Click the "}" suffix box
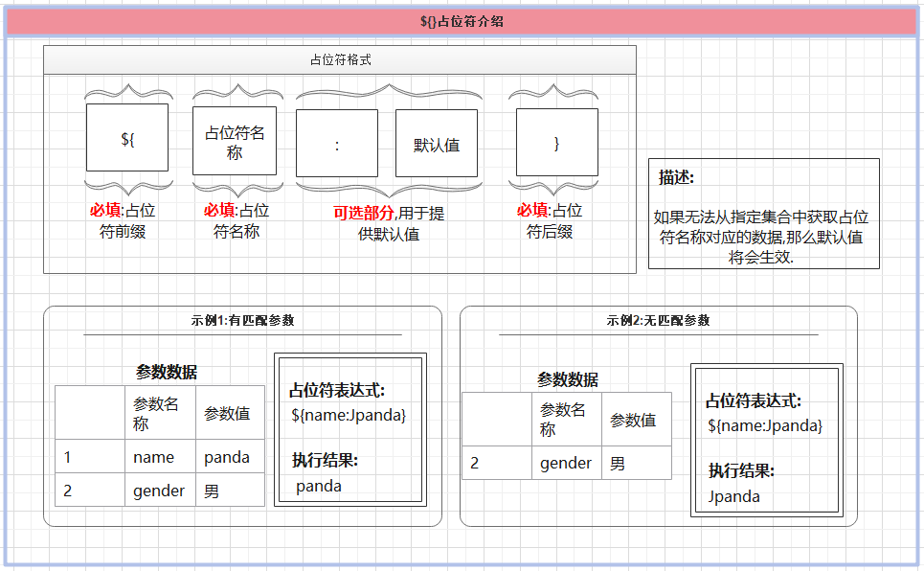924x571 pixels. 556,142
